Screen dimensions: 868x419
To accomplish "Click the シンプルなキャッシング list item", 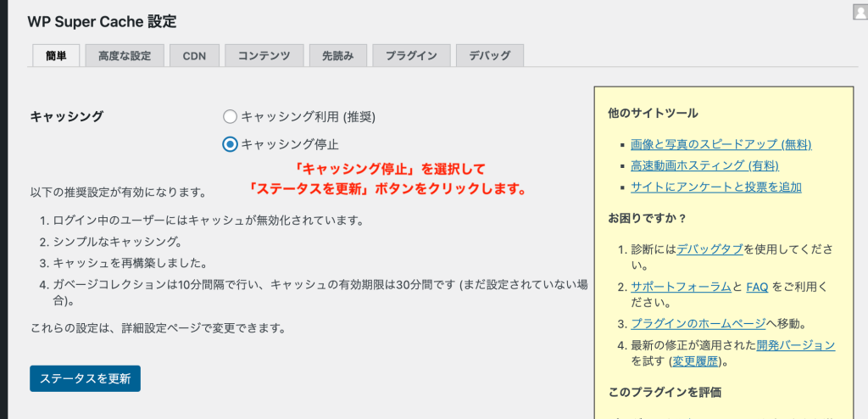I will [117, 242].
